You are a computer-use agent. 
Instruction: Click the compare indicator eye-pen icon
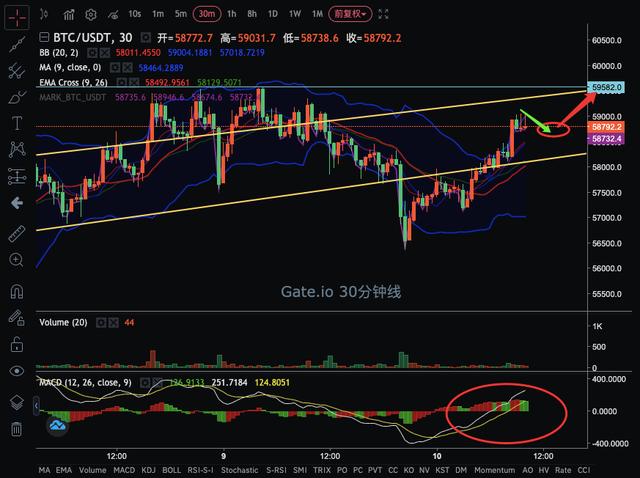[x=113, y=15]
